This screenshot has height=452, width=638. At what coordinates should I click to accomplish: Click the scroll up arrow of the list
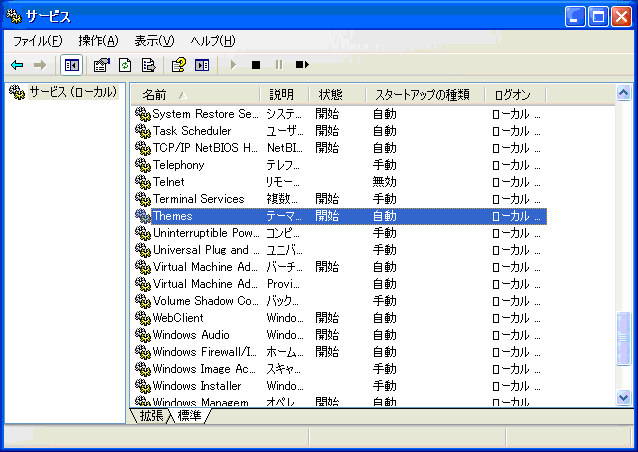623,93
